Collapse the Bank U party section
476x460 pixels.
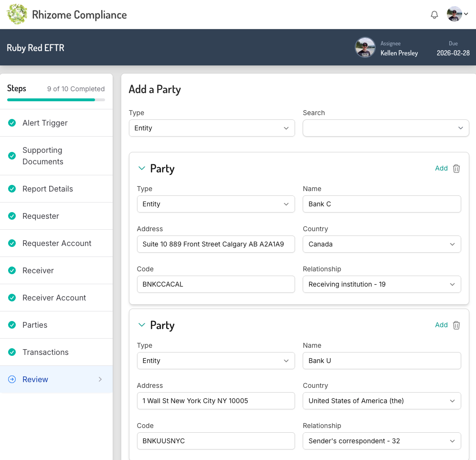point(141,325)
